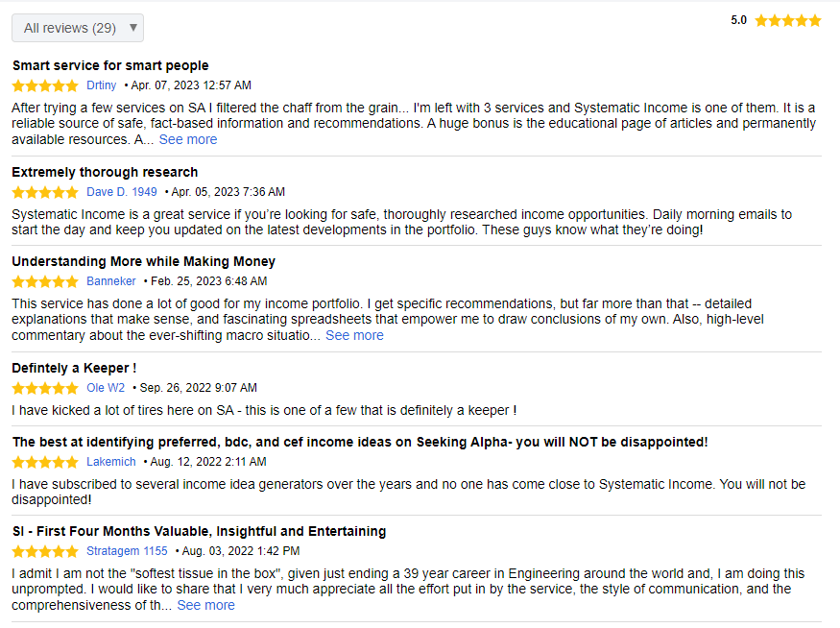Click star rating of Drtiny's review
The height and width of the screenshot is (628, 840).
pyautogui.click(x=45, y=85)
